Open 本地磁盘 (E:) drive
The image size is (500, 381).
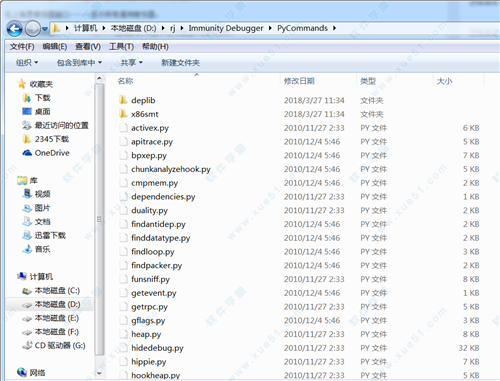[51, 318]
